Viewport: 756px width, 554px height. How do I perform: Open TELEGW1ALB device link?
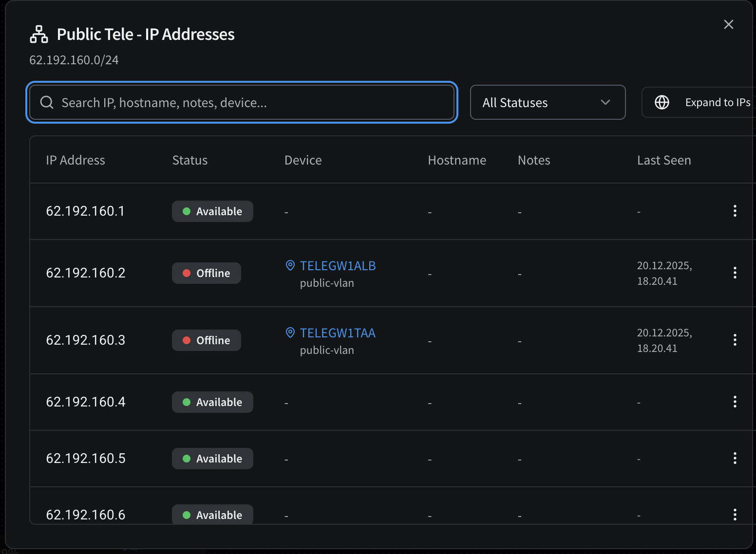pos(338,266)
